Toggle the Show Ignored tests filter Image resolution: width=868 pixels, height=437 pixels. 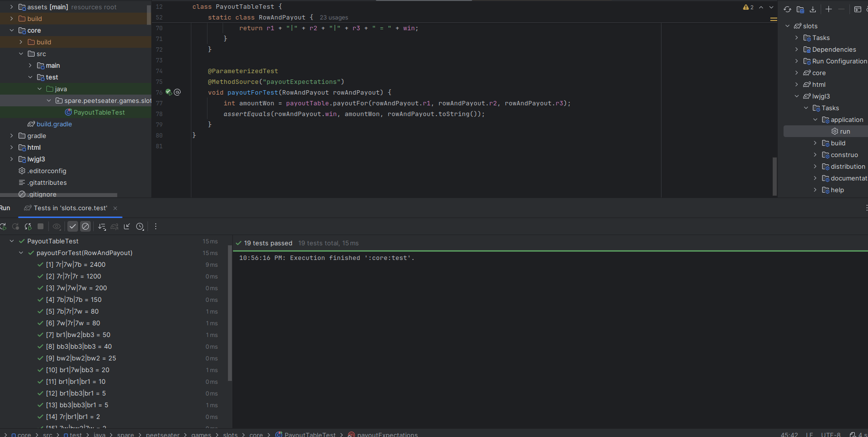(x=85, y=226)
